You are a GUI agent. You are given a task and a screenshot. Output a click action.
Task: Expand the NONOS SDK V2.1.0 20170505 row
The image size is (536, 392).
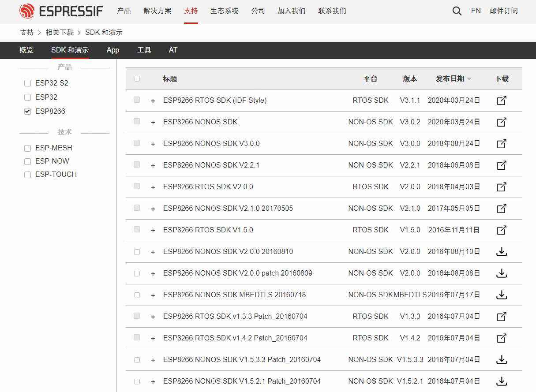click(x=153, y=209)
